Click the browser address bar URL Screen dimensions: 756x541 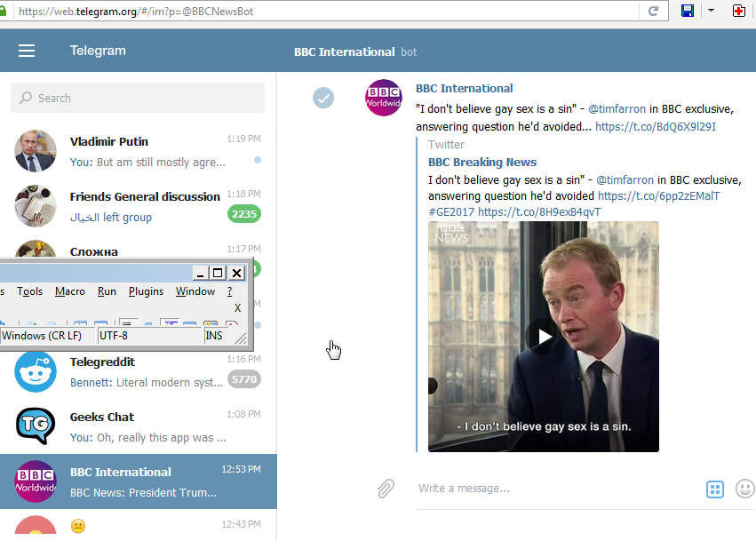(x=136, y=11)
